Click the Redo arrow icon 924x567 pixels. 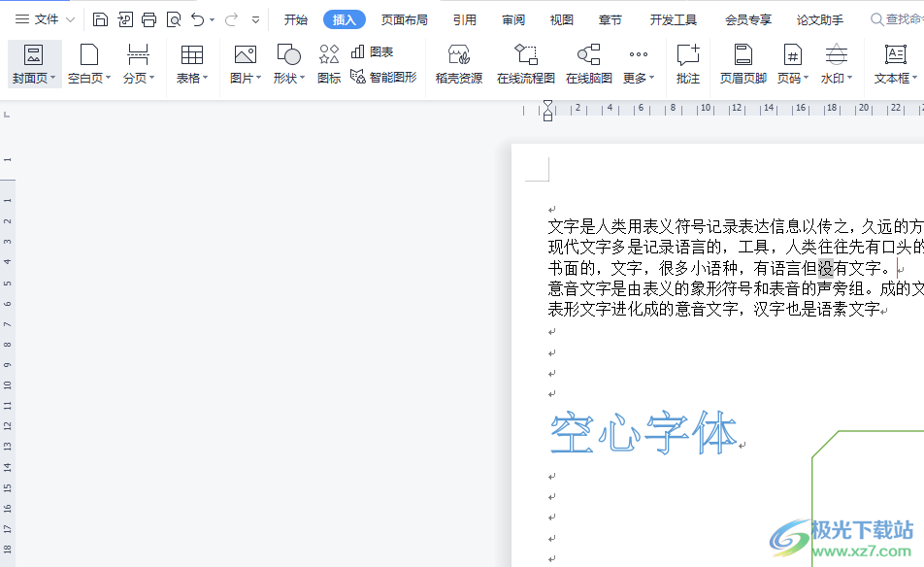coord(231,19)
